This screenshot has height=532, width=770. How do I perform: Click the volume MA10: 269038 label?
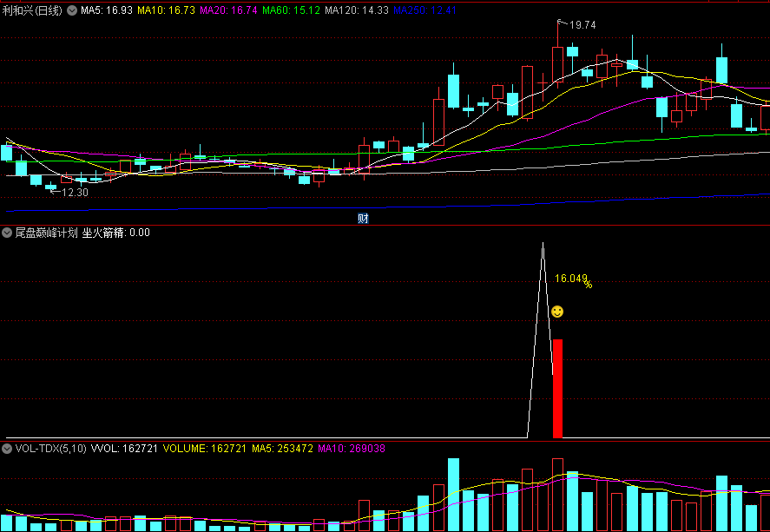(x=352, y=448)
